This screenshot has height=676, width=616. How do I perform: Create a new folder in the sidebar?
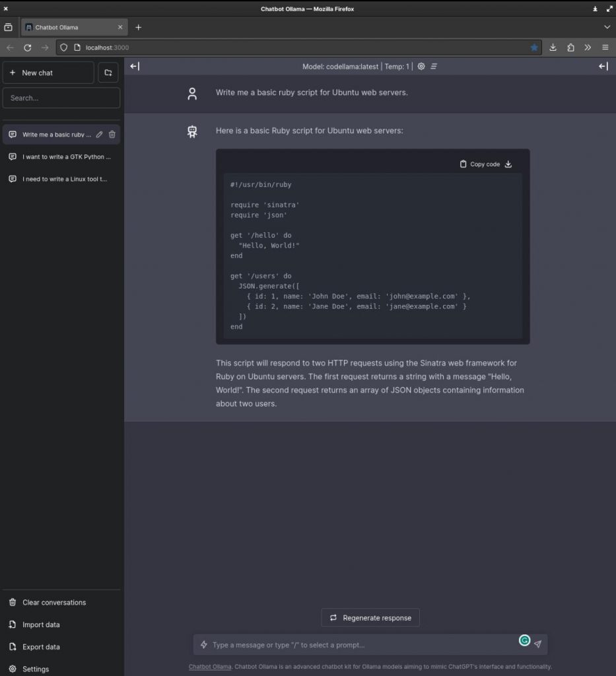(x=108, y=73)
